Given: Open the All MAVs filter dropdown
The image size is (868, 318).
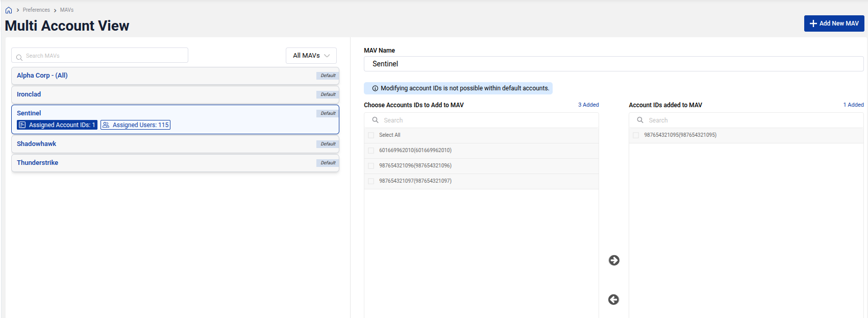Looking at the screenshot, I should pos(311,56).
